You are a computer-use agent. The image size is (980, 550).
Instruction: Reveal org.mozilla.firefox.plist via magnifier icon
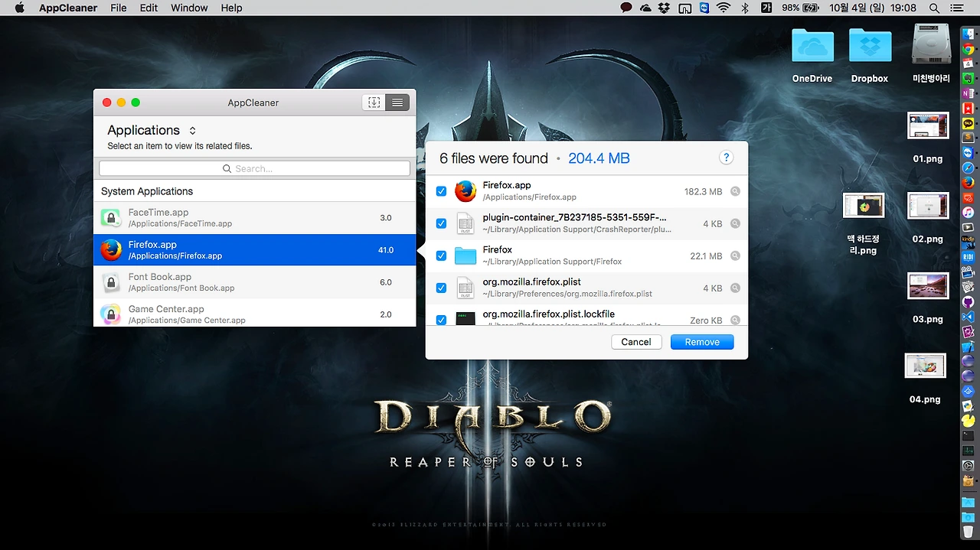[735, 288]
